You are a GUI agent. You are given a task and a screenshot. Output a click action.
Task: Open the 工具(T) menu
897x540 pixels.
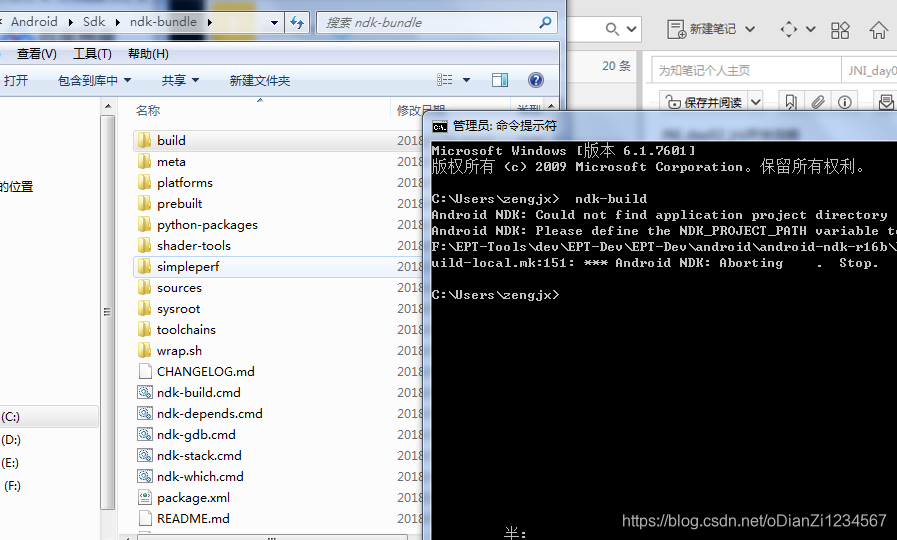tap(92, 54)
